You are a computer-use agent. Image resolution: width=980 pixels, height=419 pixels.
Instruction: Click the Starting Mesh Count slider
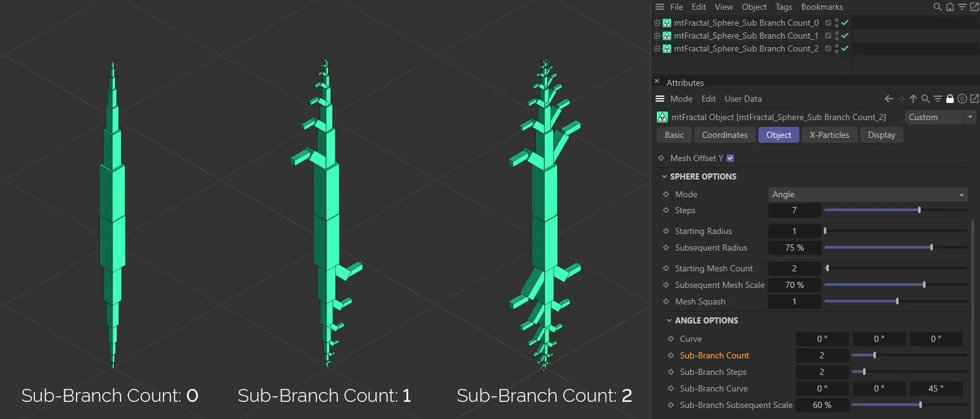[x=896, y=268]
